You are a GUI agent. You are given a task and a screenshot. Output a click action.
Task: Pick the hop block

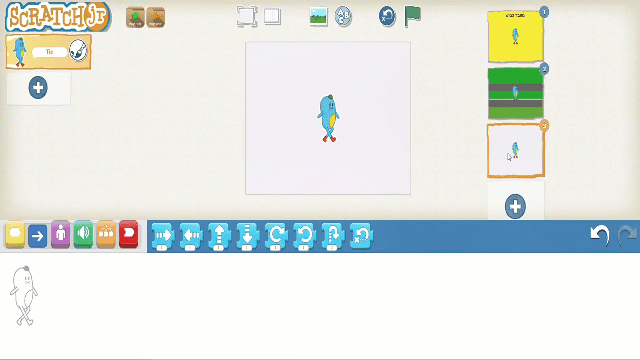(x=333, y=236)
